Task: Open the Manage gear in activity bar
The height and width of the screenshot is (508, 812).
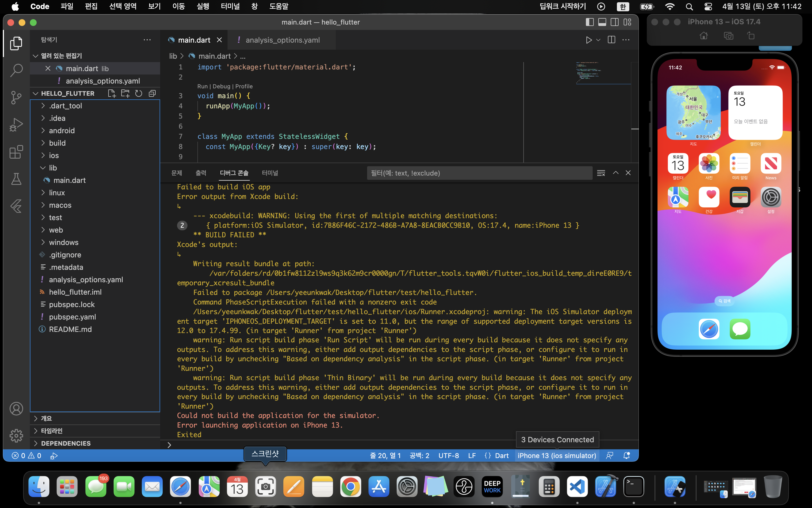Action: tap(16, 436)
